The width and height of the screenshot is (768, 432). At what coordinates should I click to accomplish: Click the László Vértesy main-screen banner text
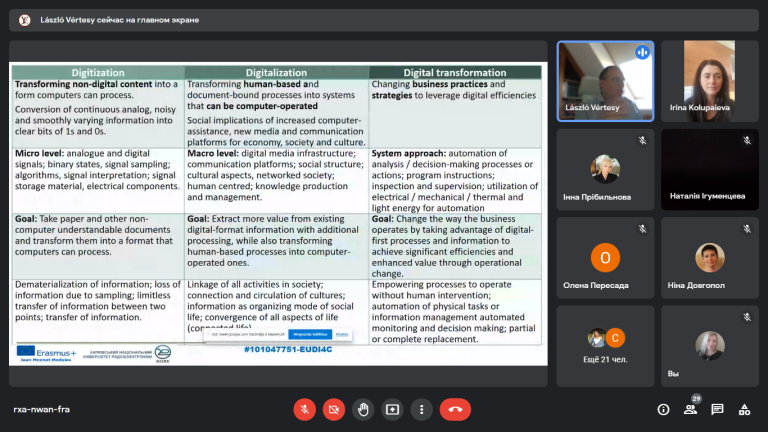click(120, 20)
